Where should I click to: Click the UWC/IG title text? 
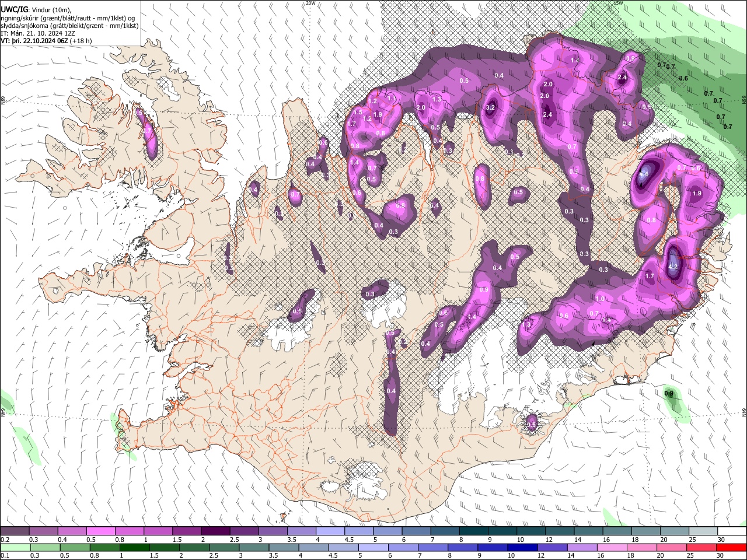point(13,9)
